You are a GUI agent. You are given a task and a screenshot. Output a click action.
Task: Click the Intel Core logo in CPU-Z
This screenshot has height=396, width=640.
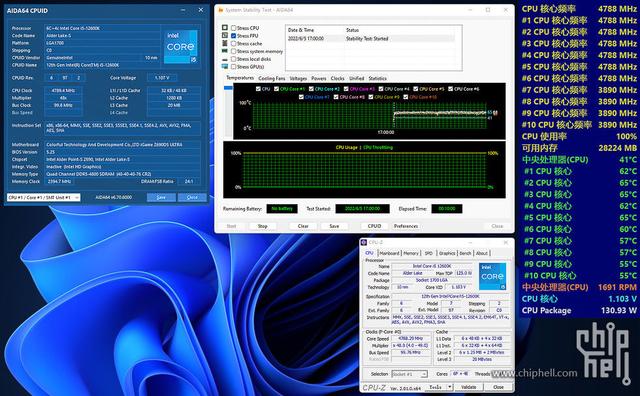(492, 276)
